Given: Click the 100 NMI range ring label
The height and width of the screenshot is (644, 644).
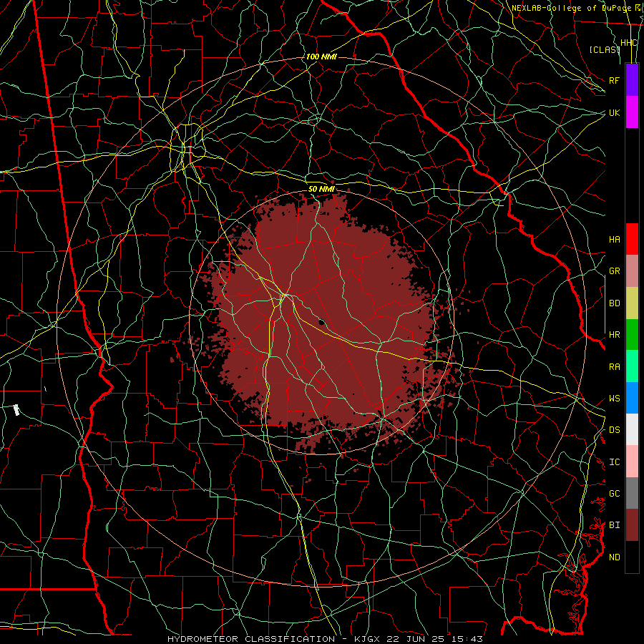Looking at the screenshot, I should coord(321,57).
